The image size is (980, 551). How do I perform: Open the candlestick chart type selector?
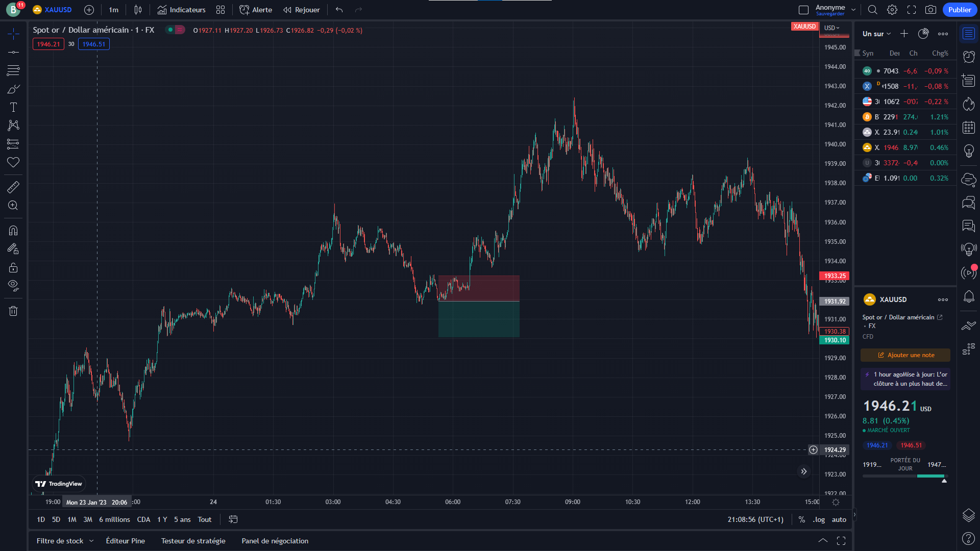(138, 10)
